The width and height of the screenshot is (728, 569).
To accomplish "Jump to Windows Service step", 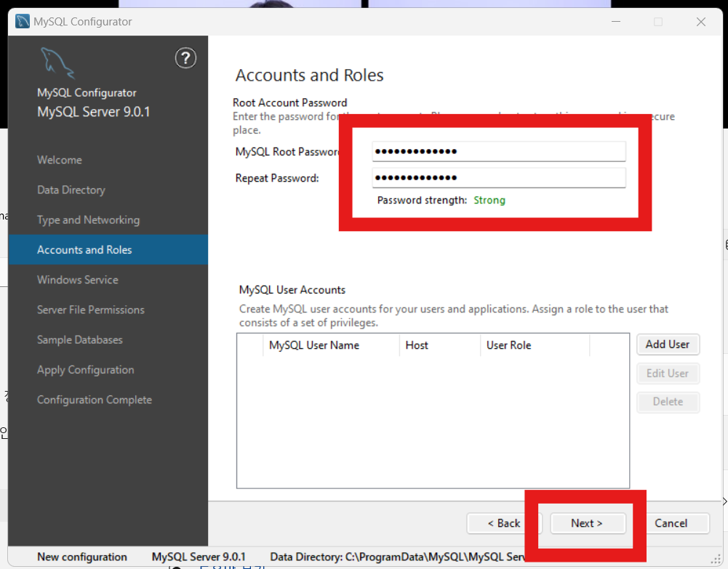I will (78, 280).
